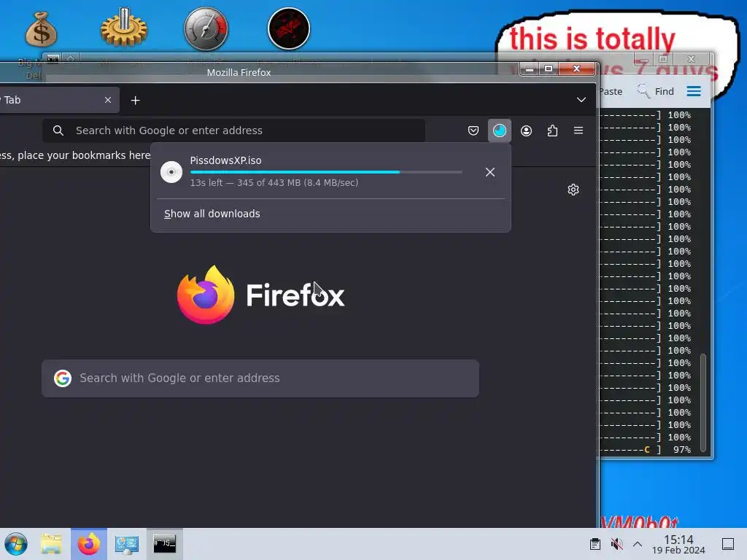Viewport: 747px width, 560px height.
Task: Click the PissdowsXP.iso file name
Action: [x=226, y=160]
